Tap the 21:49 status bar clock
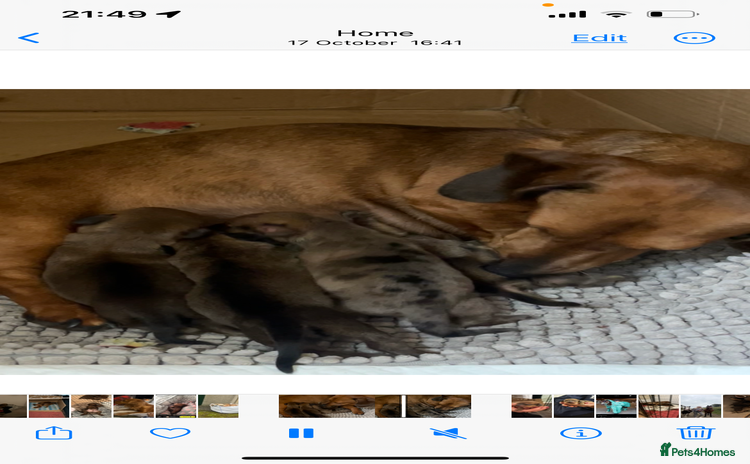This screenshot has height=464, width=750. 104,14
